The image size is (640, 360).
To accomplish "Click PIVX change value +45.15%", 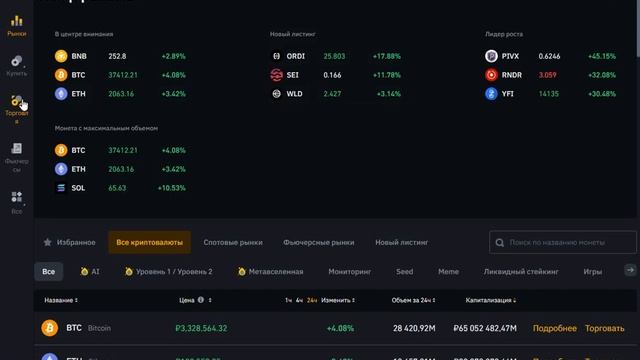I will 602,56.
